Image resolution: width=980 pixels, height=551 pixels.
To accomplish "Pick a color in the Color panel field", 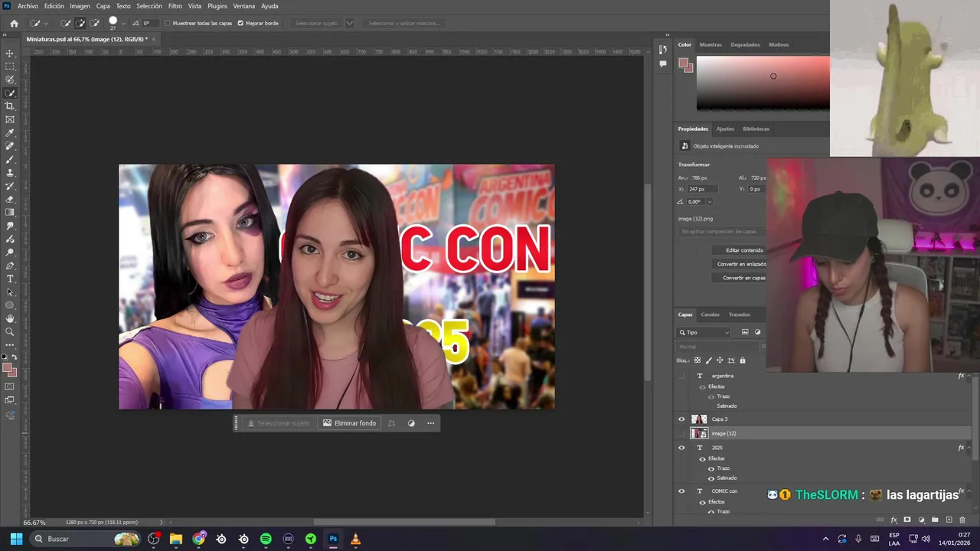I will click(x=763, y=83).
